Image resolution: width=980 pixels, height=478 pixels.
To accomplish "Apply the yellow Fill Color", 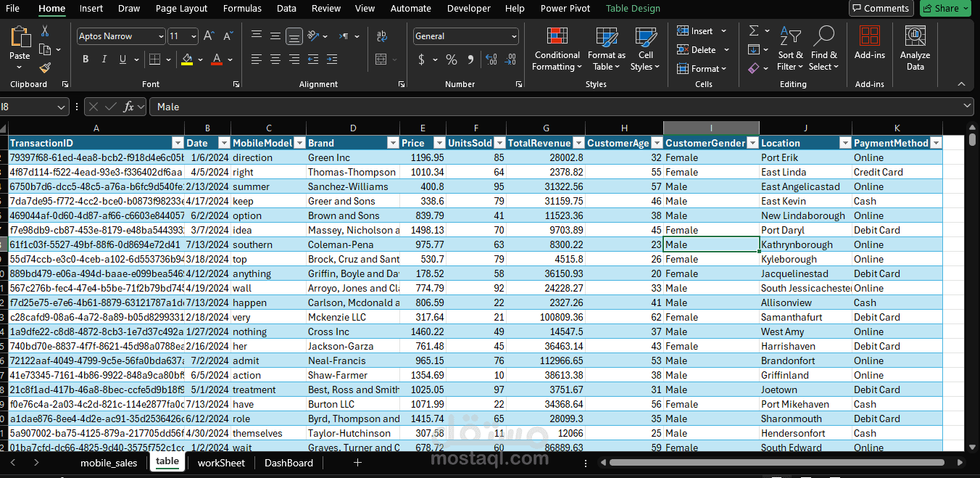I will tap(187, 59).
